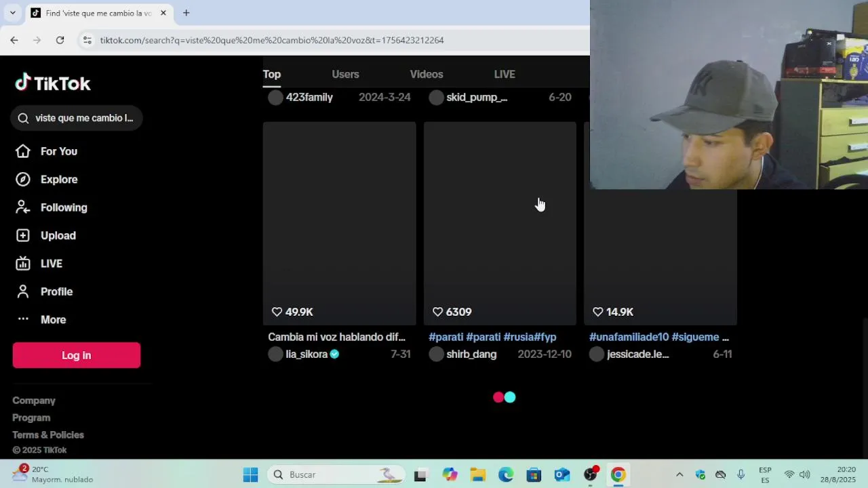The width and height of the screenshot is (868, 488).
Task: Click the 'Cambia mi voz hablando dif...' caption
Action: 336,337
